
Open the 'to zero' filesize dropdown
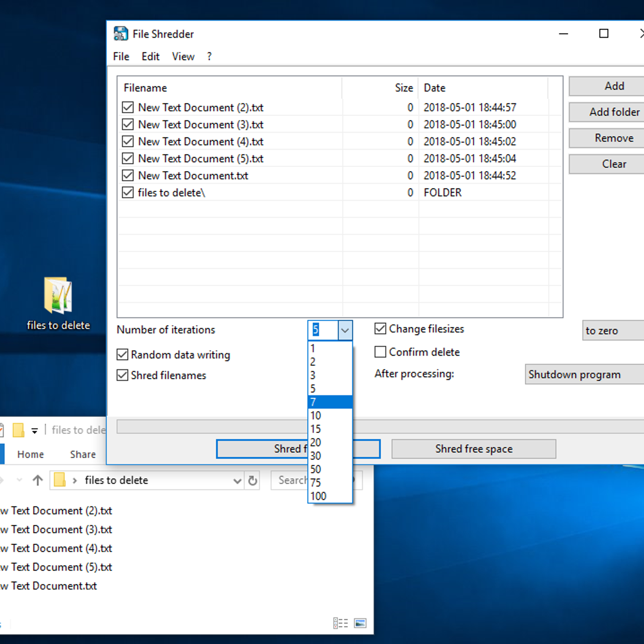(613, 330)
